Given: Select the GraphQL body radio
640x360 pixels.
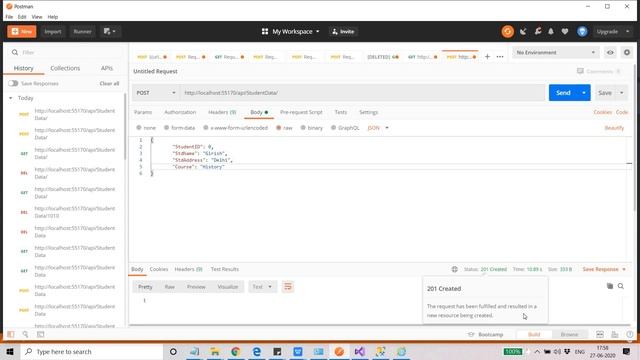Looking at the screenshot, I should [x=333, y=128].
